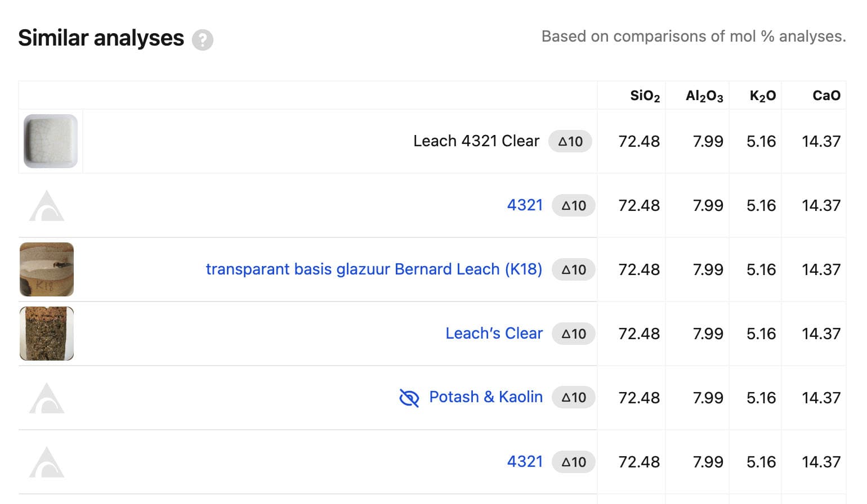Click the cone Δ10 badge beside Leach 4321 Clear
Viewport: 867px width, 504px height.
coord(570,141)
